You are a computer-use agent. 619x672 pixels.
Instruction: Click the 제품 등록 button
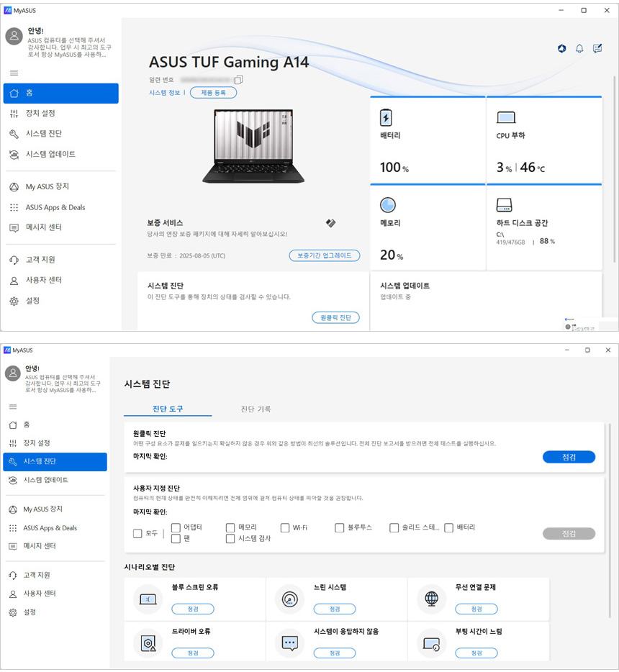(x=213, y=93)
